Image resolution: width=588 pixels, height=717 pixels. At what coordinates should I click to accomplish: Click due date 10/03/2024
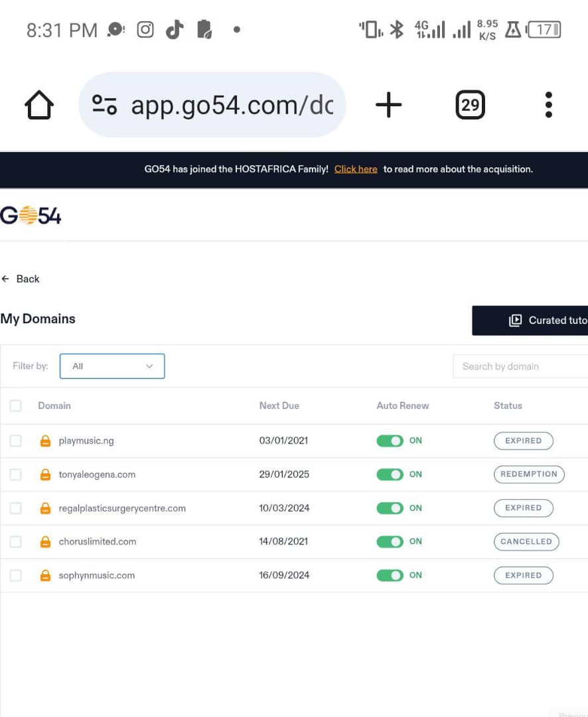(284, 508)
